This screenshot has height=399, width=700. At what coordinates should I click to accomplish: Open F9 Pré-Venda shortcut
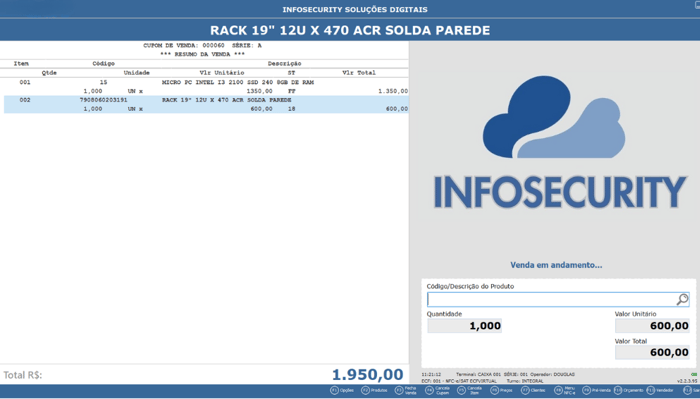[x=596, y=391]
